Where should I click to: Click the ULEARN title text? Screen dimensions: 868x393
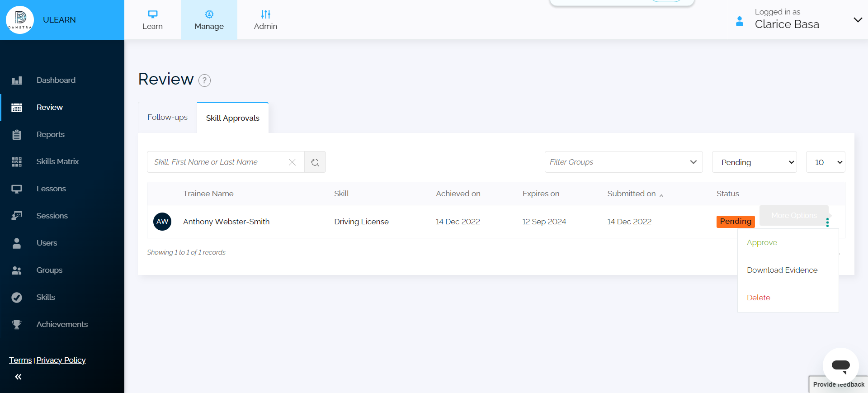[x=59, y=20]
